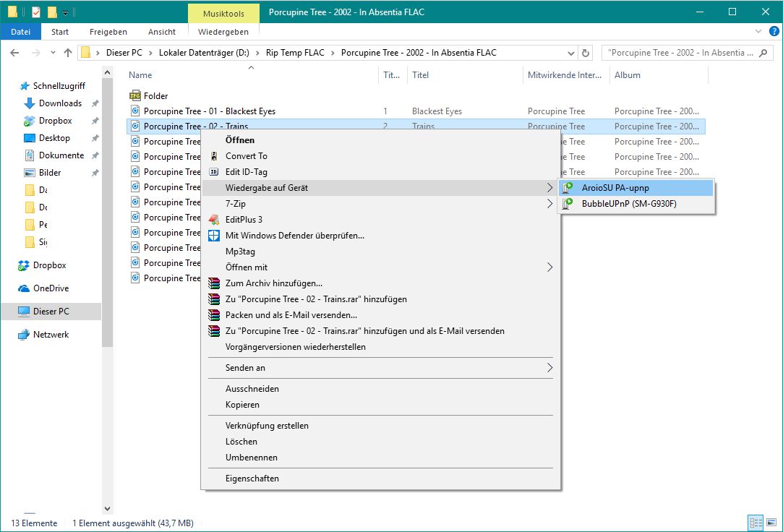Open the Datei menu
Image resolution: width=783 pixels, height=532 pixels.
(20, 32)
